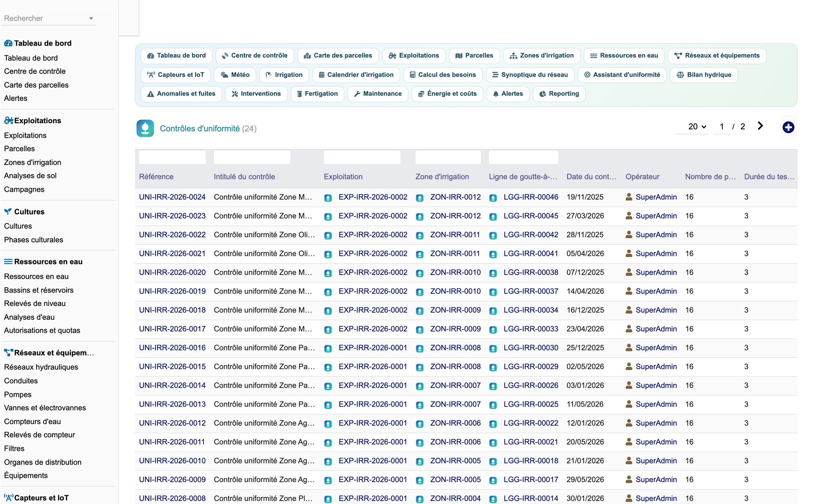Open Interventions toolbar button
Viewport: 815px width, 504px height.
pyautogui.click(x=256, y=94)
